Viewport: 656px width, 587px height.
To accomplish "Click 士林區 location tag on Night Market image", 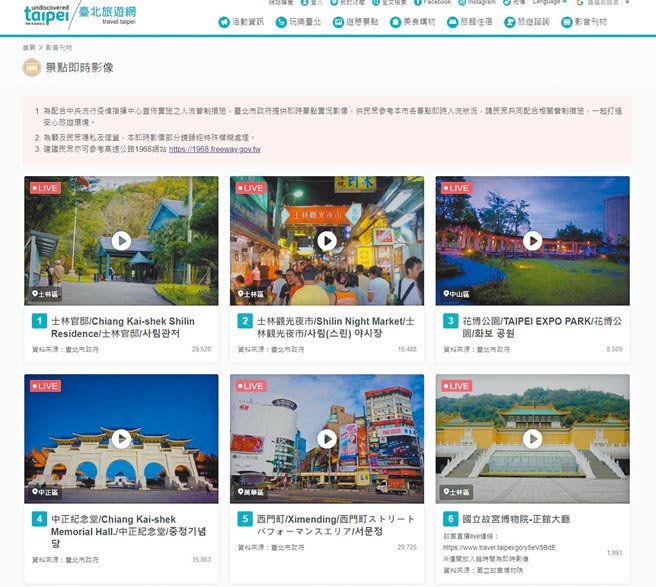I will pyautogui.click(x=251, y=294).
